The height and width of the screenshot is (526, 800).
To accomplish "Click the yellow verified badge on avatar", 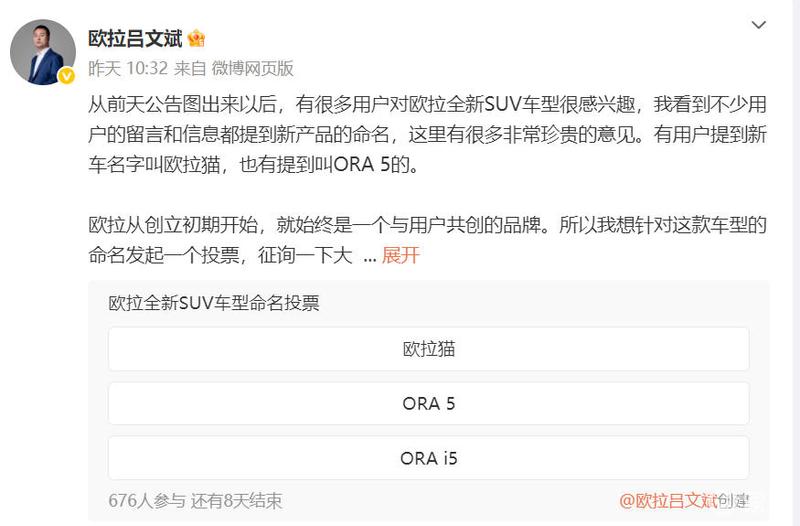I will [x=66, y=76].
